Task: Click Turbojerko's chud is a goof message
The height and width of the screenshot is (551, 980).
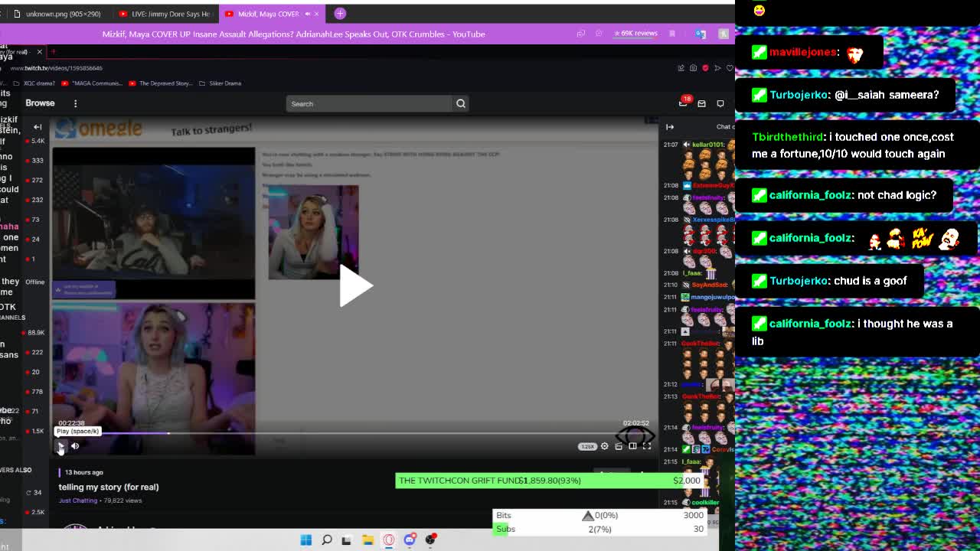Action: coord(828,281)
